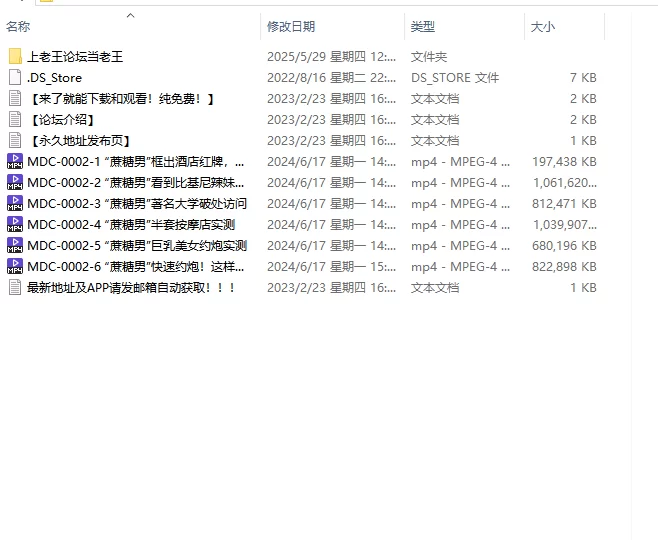Click the MP4 icon of MDC-0002-4
658x540 pixels.
(x=15, y=224)
